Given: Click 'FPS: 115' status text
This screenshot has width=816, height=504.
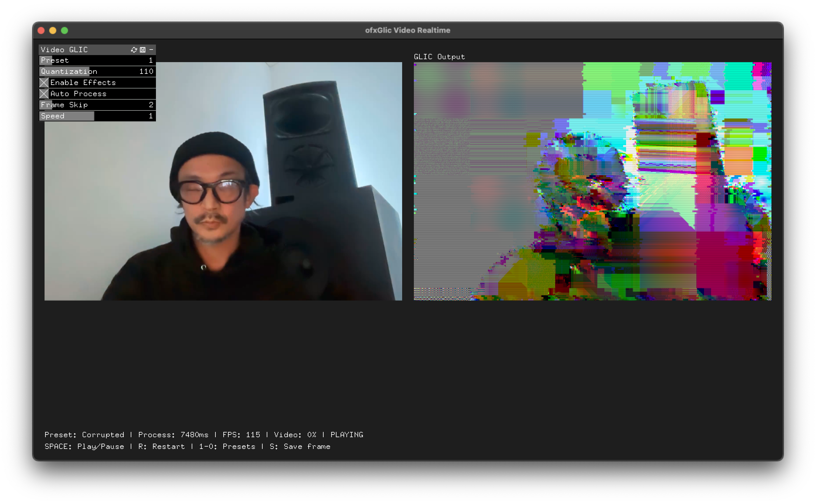Looking at the screenshot, I should pyautogui.click(x=241, y=435).
